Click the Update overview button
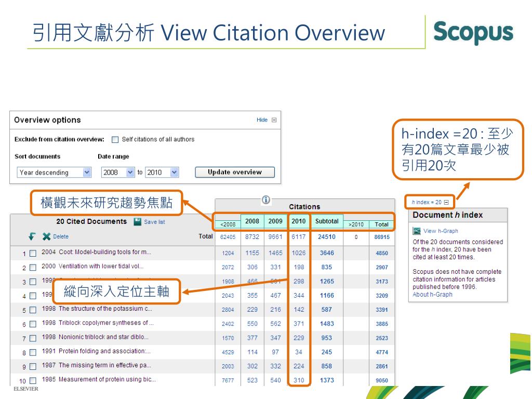This screenshot has width=532, height=399. click(x=235, y=172)
